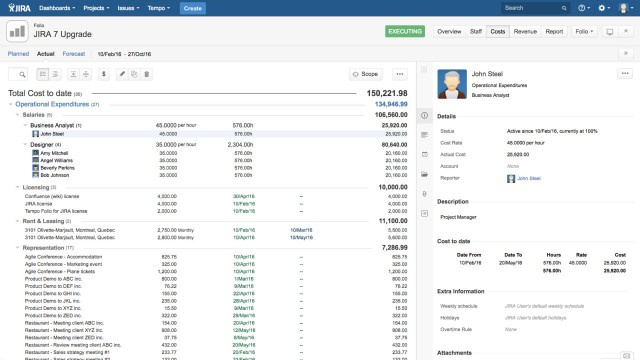Click the EXECUTING status button
Image resolution: width=640 pixels, height=360 pixels.
[405, 31]
